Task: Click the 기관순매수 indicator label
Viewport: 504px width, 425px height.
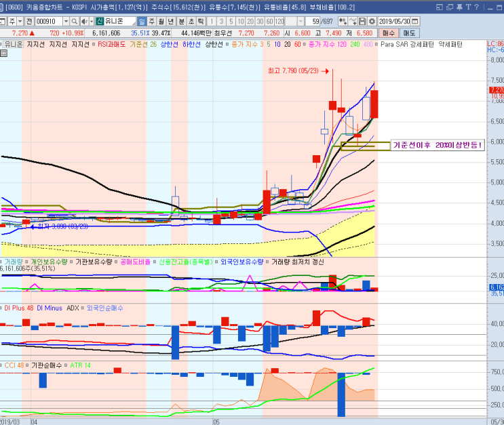Action: coord(46,365)
